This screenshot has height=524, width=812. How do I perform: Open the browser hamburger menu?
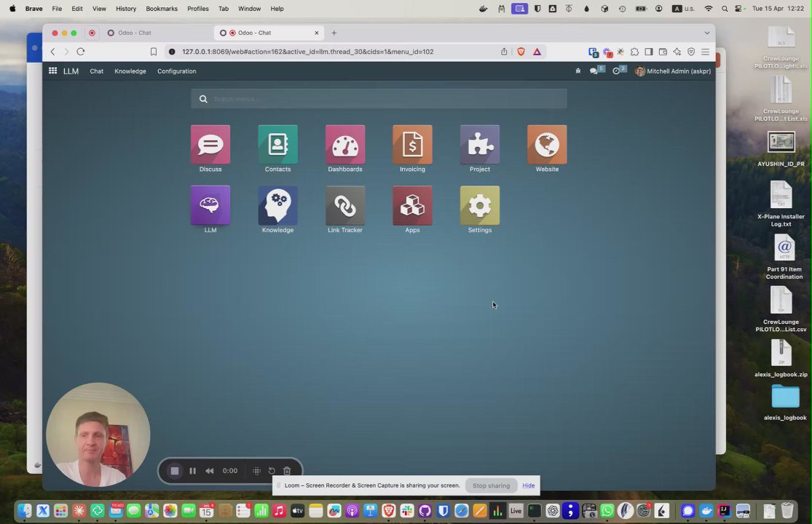tap(706, 51)
